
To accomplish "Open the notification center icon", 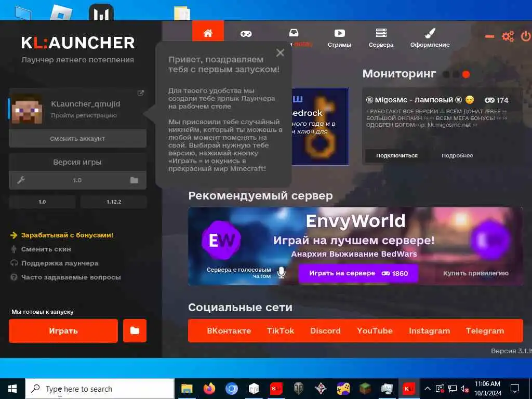I will pos(515,389).
